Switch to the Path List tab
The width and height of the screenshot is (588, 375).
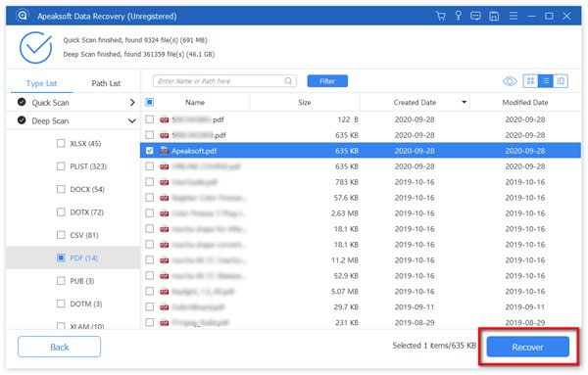[106, 83]
